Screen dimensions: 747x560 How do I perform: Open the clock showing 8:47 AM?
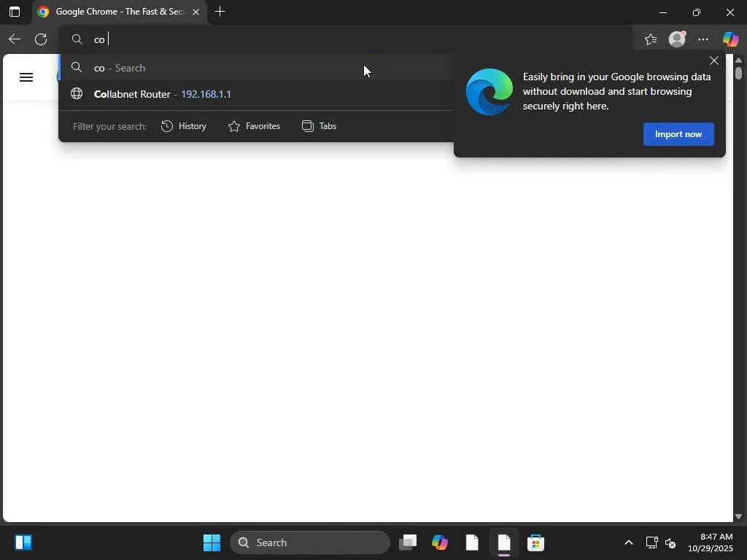point(711,542)
